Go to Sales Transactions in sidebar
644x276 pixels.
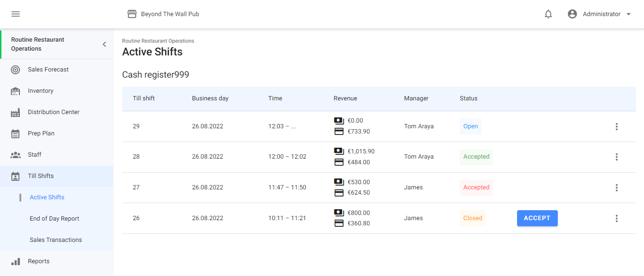coord(56,240)
